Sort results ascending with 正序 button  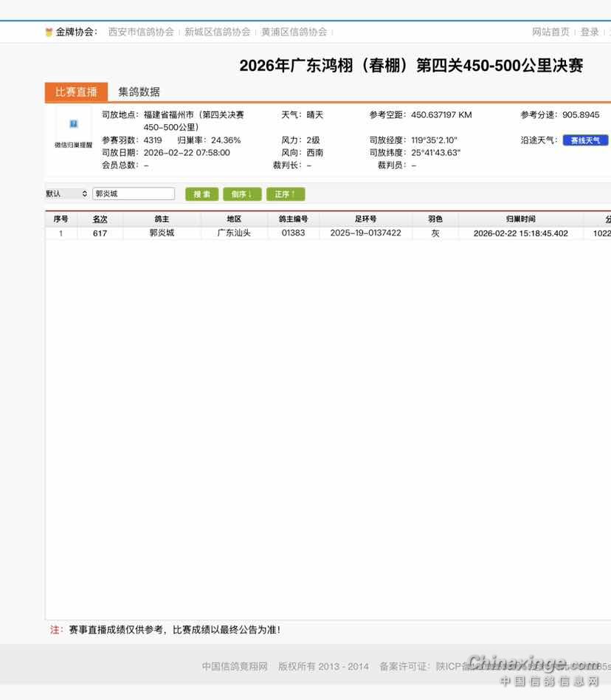285,194
